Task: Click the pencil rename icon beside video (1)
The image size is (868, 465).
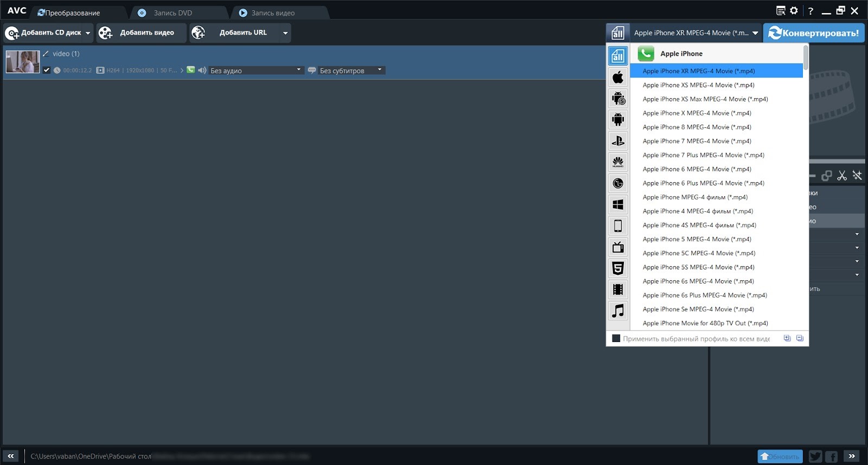Action: 46,54
